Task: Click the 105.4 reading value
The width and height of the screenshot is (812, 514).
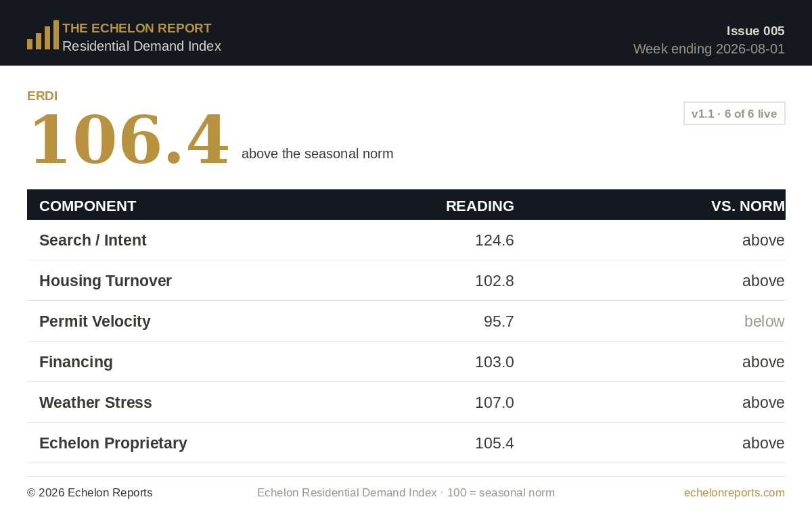Action: click(494, 443)
